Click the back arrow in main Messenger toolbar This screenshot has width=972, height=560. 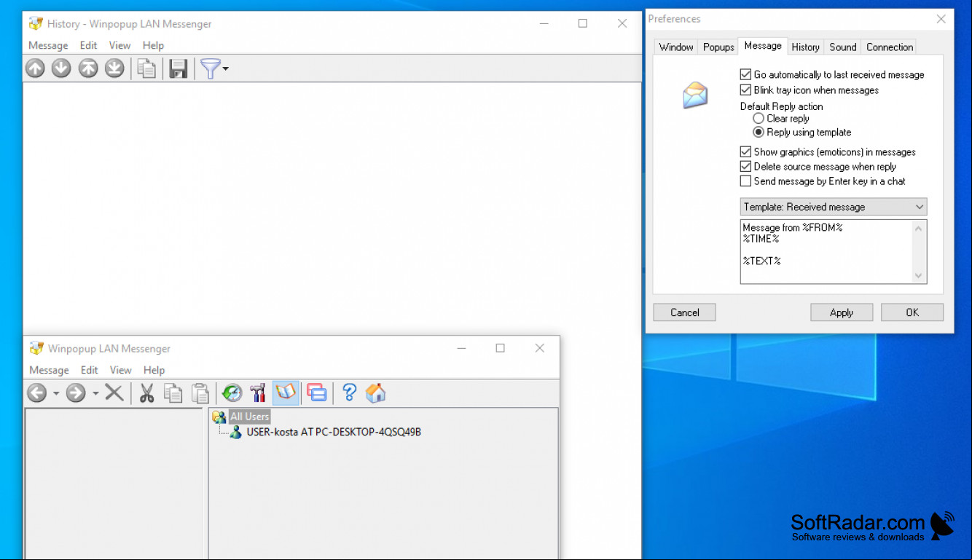coord(37,393)
